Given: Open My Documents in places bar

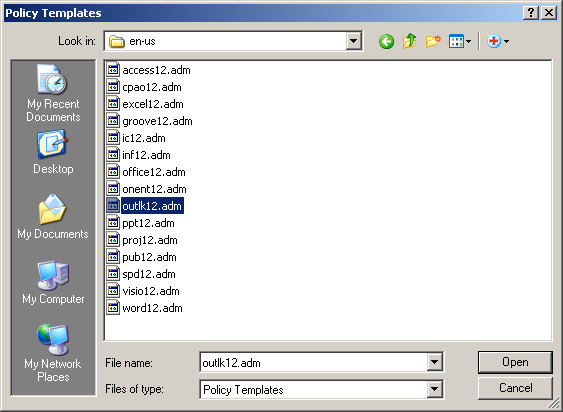Looking at the screenshot, I should tap(53, 217).
